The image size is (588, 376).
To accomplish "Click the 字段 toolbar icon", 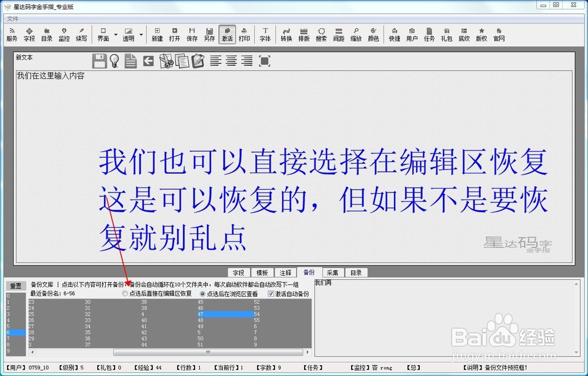I will point(29,35).
